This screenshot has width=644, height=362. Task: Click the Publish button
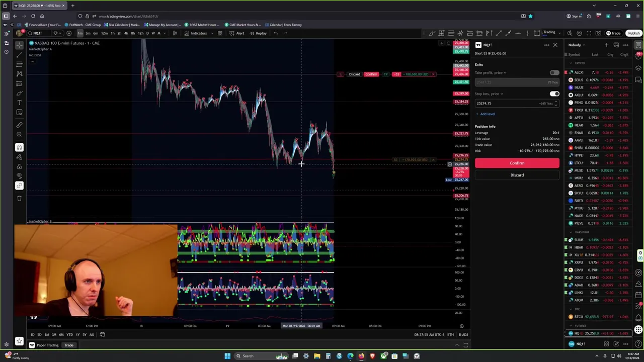point(633,33)
